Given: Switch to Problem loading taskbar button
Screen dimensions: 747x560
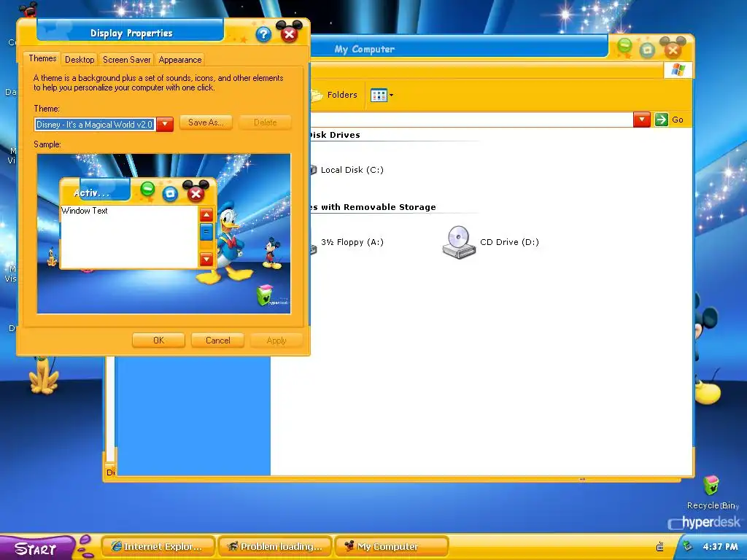Looking at the screenshot, I should 276,546.
